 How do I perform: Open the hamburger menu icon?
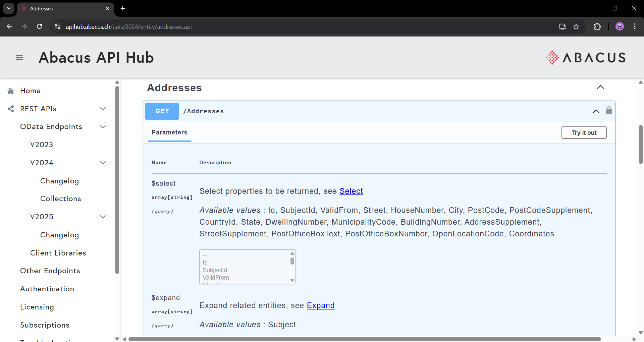(x=19, y=58)
